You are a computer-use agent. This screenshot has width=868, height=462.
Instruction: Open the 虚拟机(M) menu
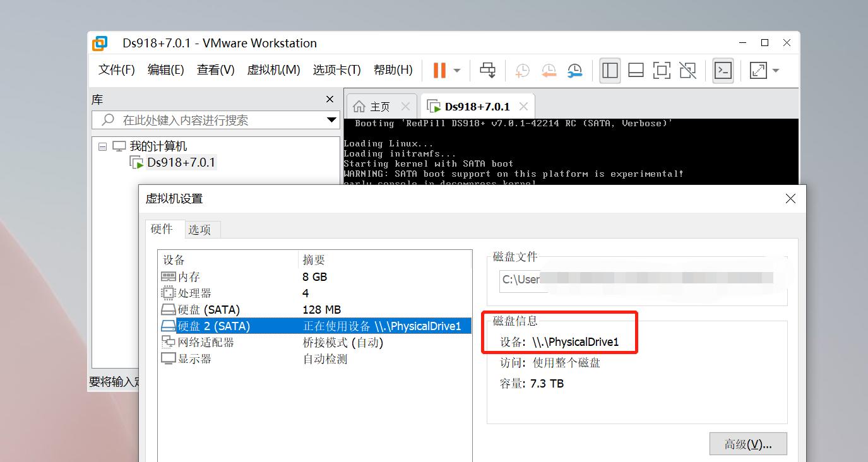coord(273,69)
